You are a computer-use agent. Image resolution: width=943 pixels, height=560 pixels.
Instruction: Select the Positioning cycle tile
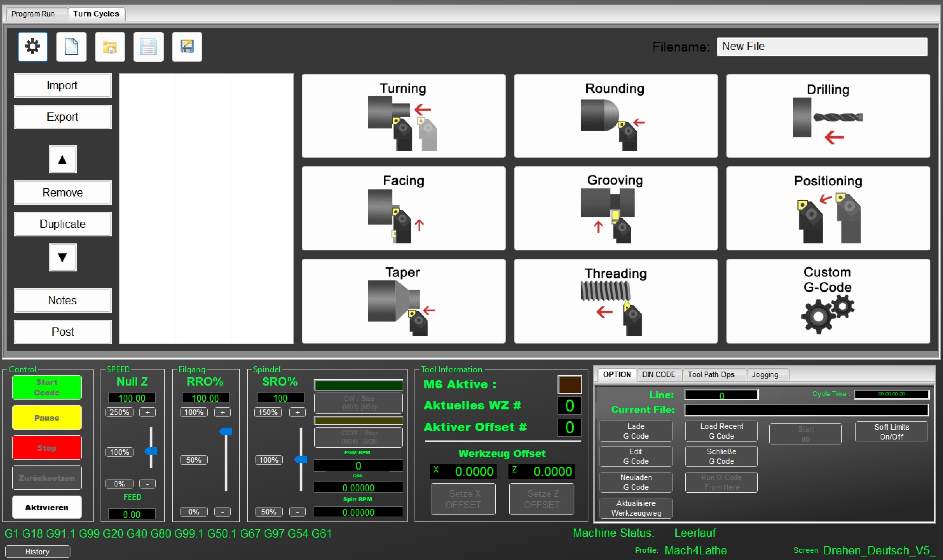coord(828,208)
